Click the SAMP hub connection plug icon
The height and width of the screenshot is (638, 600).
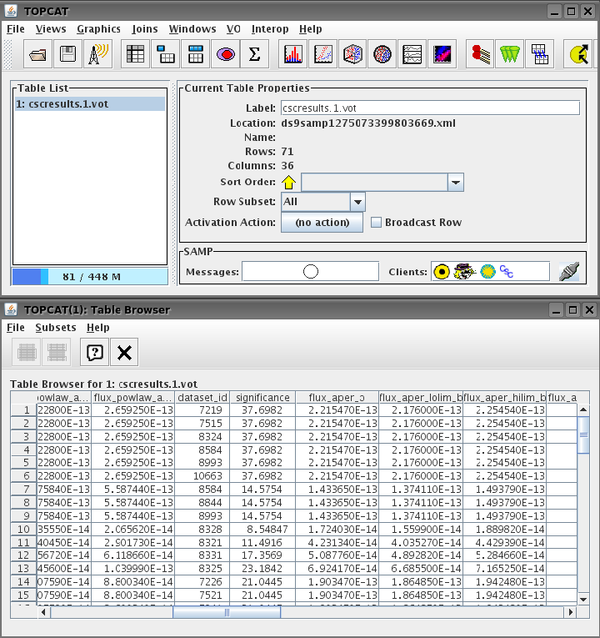click(569, 271)
